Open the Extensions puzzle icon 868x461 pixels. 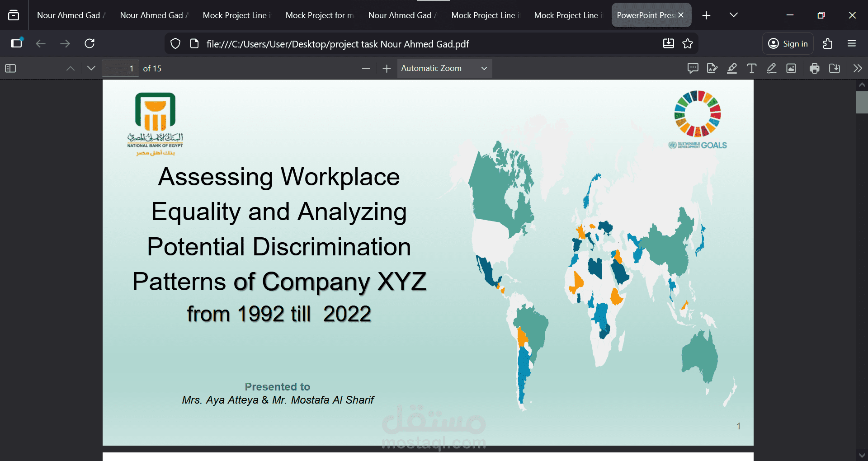[x=827, y=43]
